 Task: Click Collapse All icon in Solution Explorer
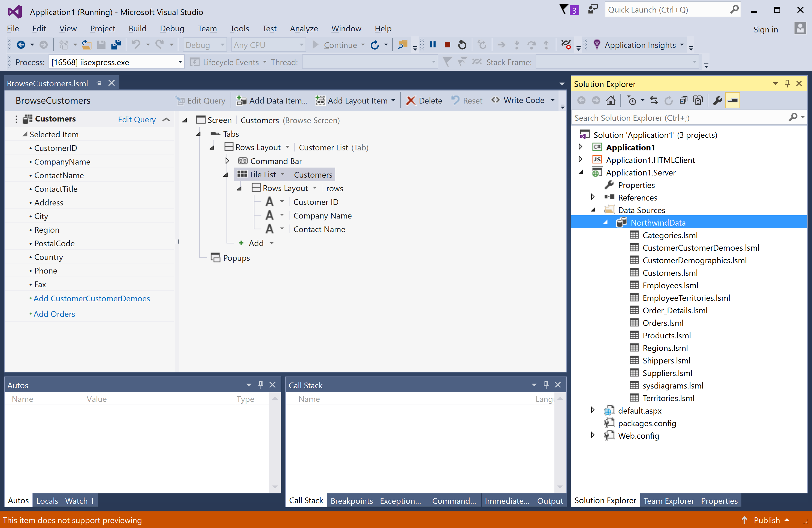pos(683,100)
